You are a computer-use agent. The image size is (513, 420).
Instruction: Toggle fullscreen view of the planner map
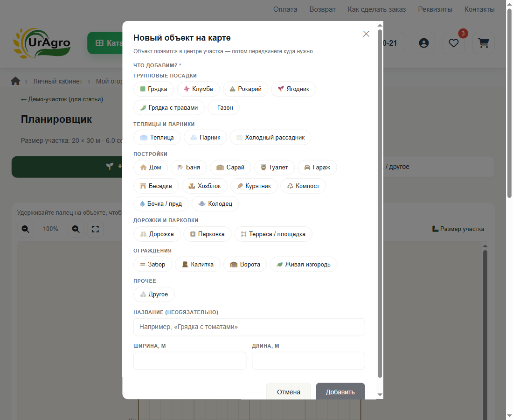pyautogui.click(x=95, y=229)
